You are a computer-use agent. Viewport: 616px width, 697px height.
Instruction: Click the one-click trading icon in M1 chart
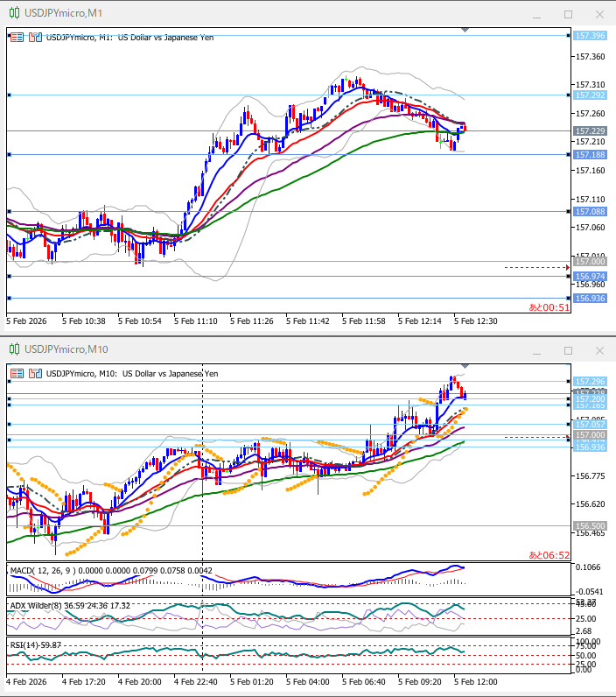tap(17, 37)
